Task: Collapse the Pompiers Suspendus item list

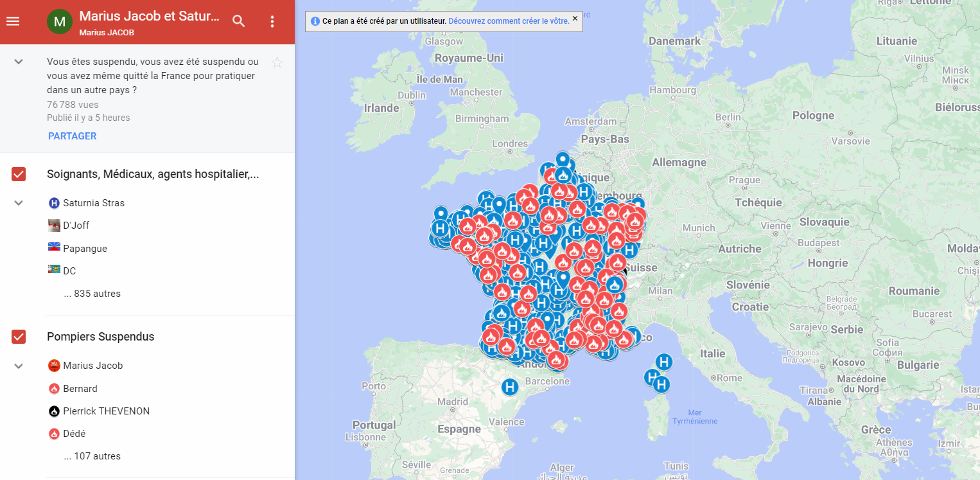Action: (x=18, y=365)
